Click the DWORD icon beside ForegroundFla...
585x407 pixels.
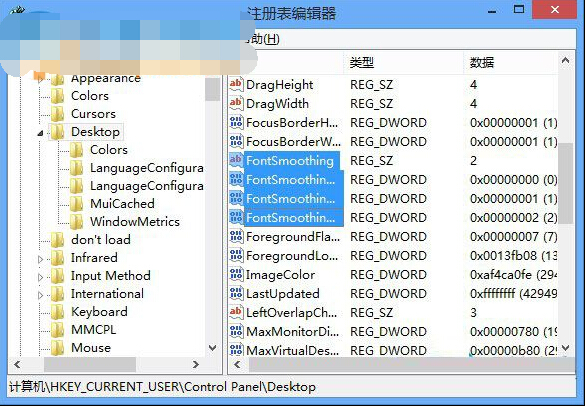236,237
